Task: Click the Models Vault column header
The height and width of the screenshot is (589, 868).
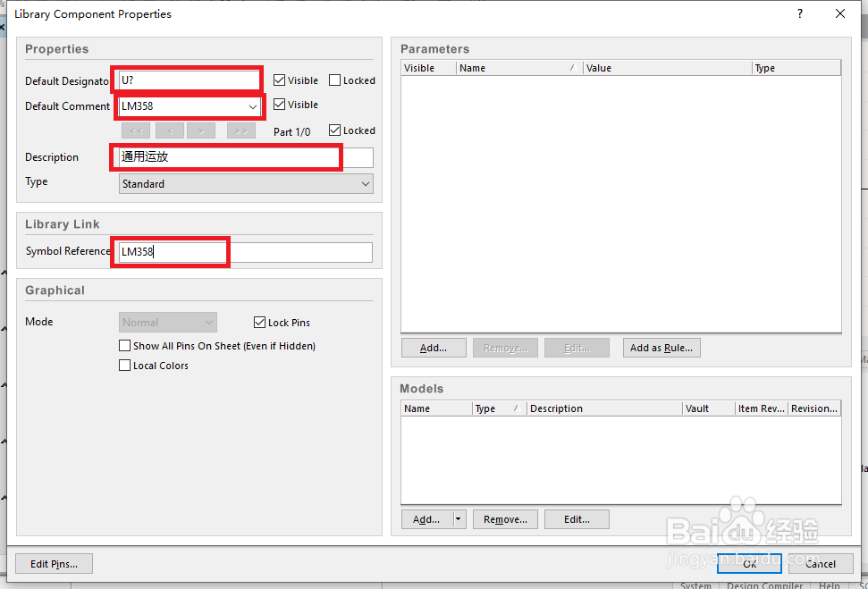Action: coord(709,408)
